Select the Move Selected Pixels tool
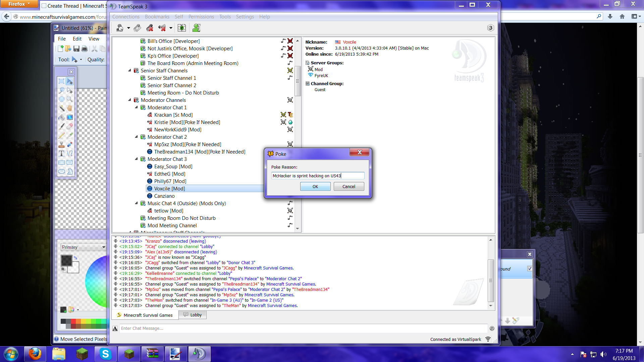644x362 pixels. click(70, 81)
